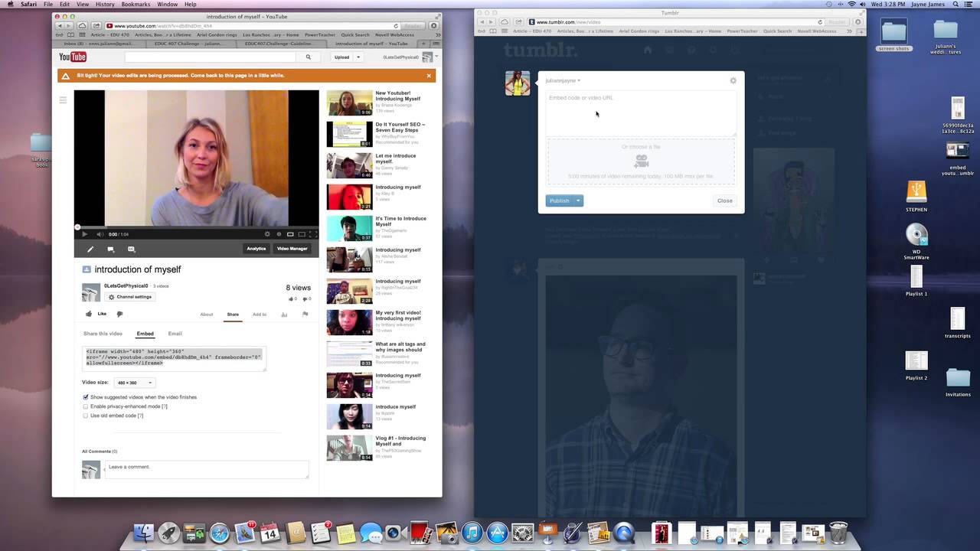Open the Video size dropdown
The image size is (980, 551).
[134, 383]
